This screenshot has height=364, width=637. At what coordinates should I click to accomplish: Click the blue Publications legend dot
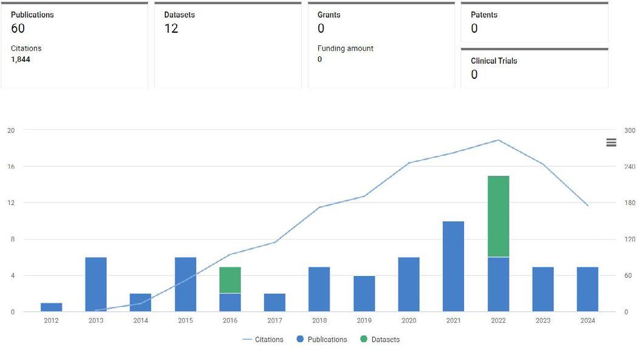[x=300, y=339]
